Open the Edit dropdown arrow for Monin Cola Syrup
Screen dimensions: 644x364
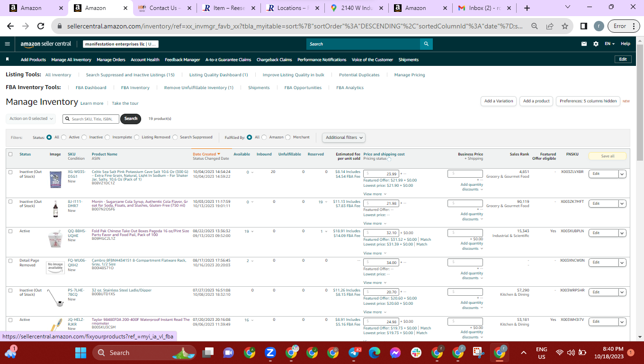coord(622,203)
